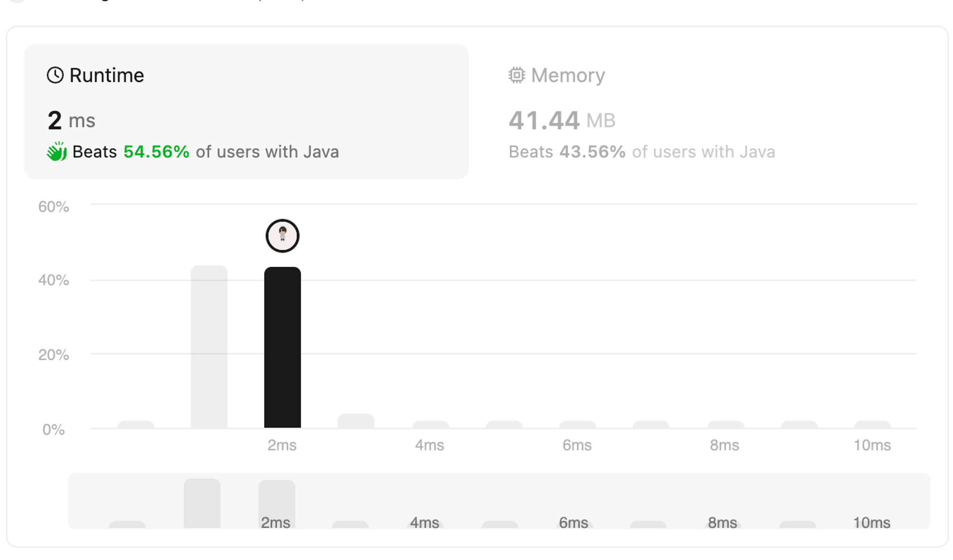The height and width of the screenshot is (560, 953).
Task: Click the 43.56% memory percentage text
Action: point(592,152)
